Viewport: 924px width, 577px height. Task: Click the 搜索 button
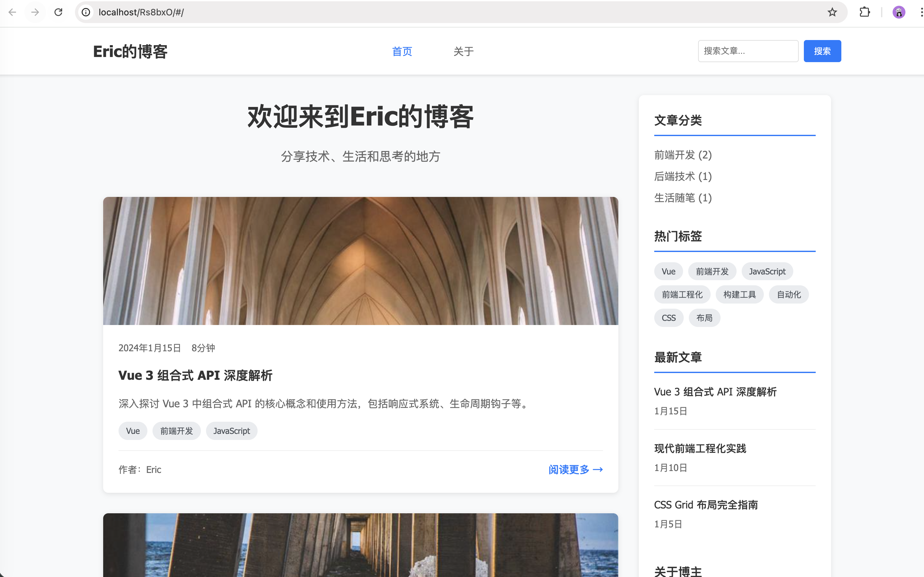822,51
